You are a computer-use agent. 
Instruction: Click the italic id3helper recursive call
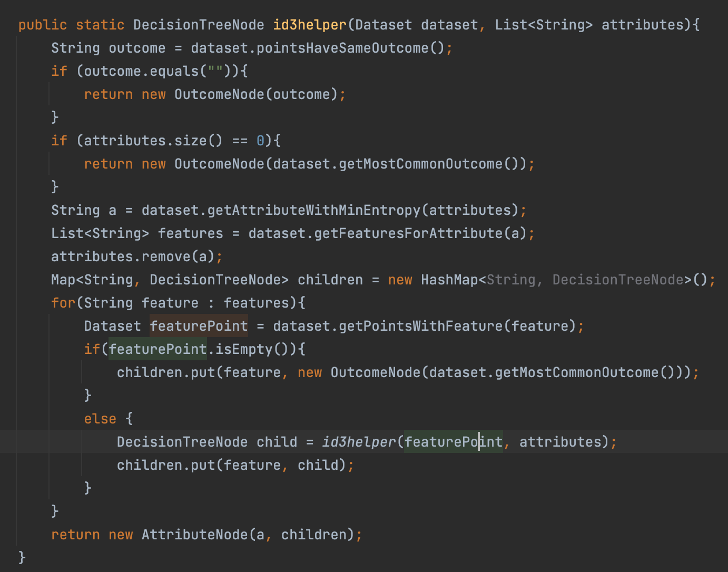pos(358,442)
